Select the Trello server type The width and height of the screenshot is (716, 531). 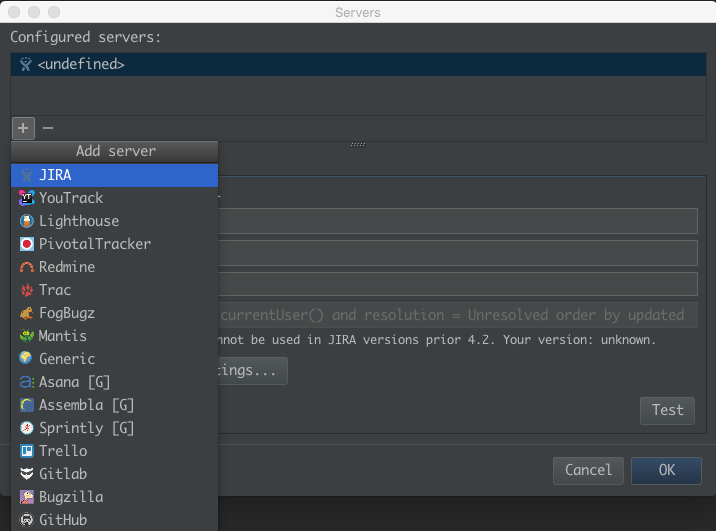pyautogui.click(x=114, y=451)
